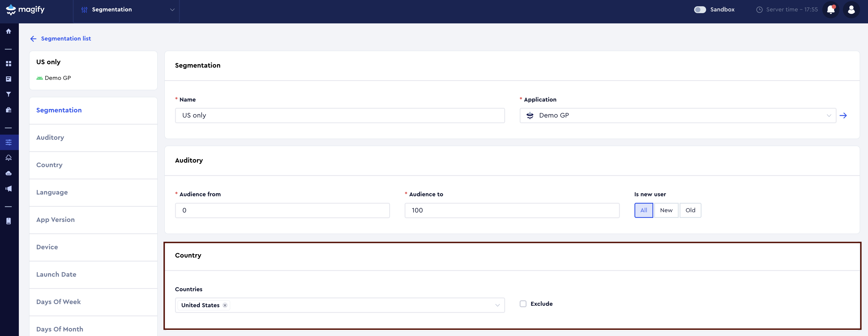Screen dimensions: 868x336
Task: Open the dashboard grid icon
Action: point(9,64)
